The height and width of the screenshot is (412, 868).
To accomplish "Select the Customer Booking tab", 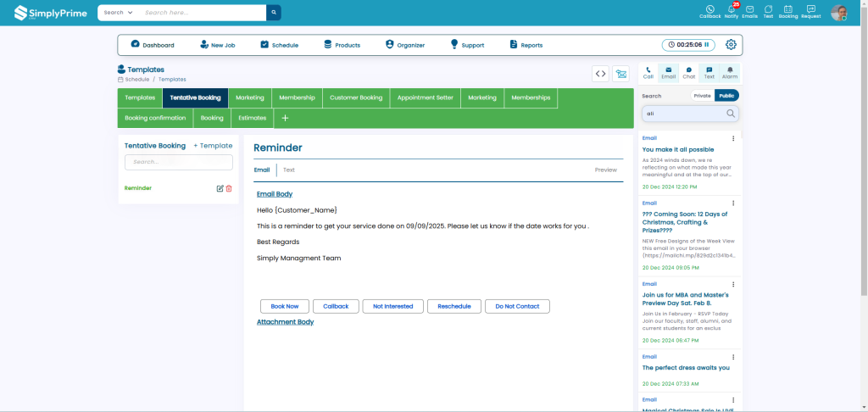I will pyautogui.click(x=356, y=97).
